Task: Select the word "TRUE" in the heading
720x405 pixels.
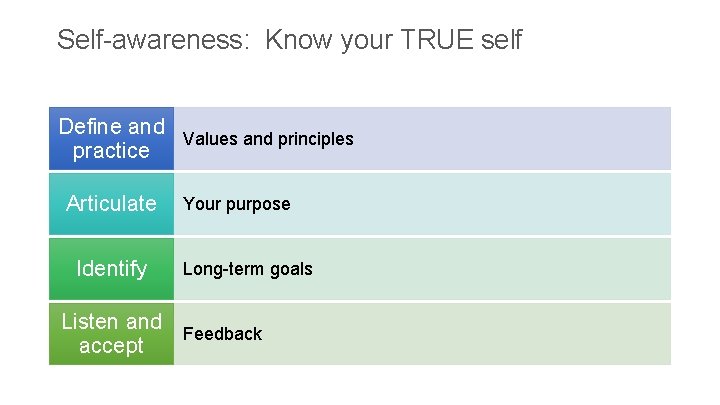Action: (440, 40)
